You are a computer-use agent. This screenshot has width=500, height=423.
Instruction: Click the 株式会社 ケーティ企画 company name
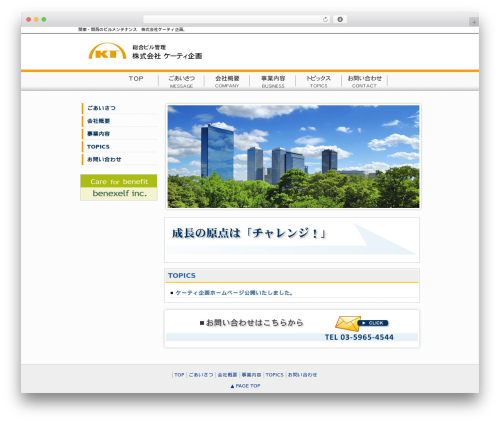tap(167, 56)
